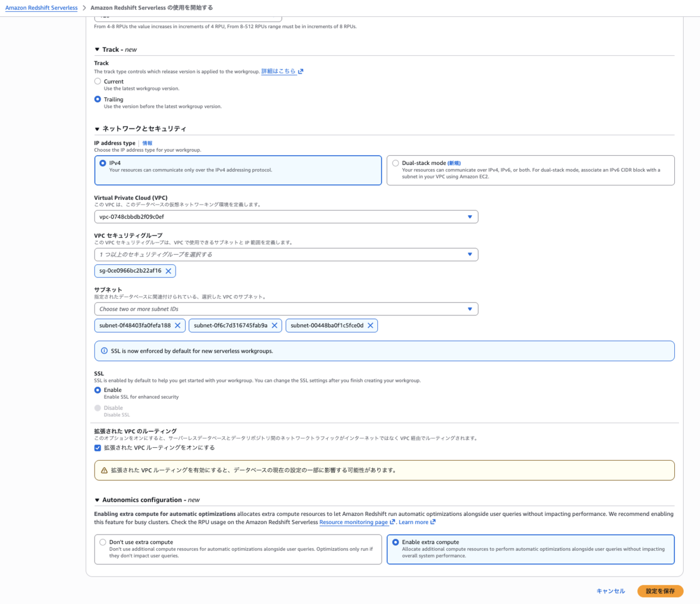Collapse the Autonomics configuration section
Viewport: 700px width, 604px height.
tap(97, 500)
